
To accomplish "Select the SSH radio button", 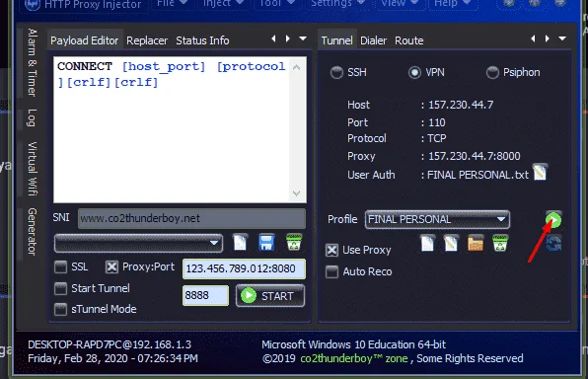I will (336, 72).
